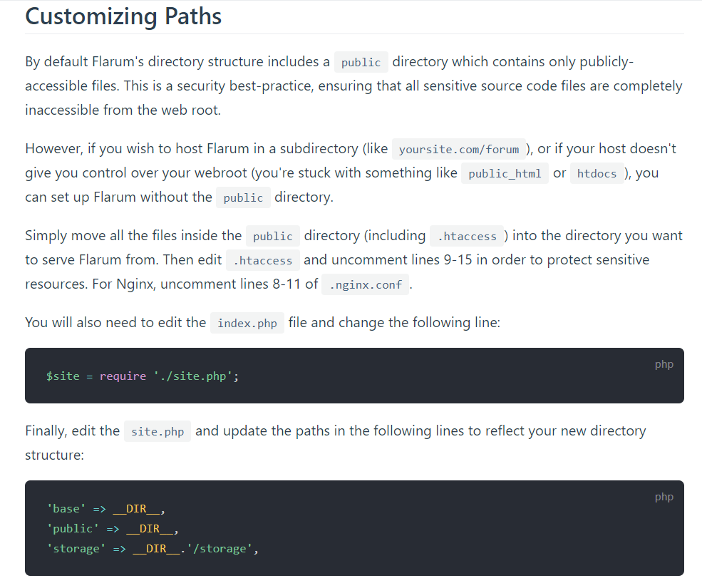Image resolution: width=702 pixels, height=588 pixels.
Task: Click the "php" label on the paths code block
Action: pyautogui.click(x=664, y=497)
